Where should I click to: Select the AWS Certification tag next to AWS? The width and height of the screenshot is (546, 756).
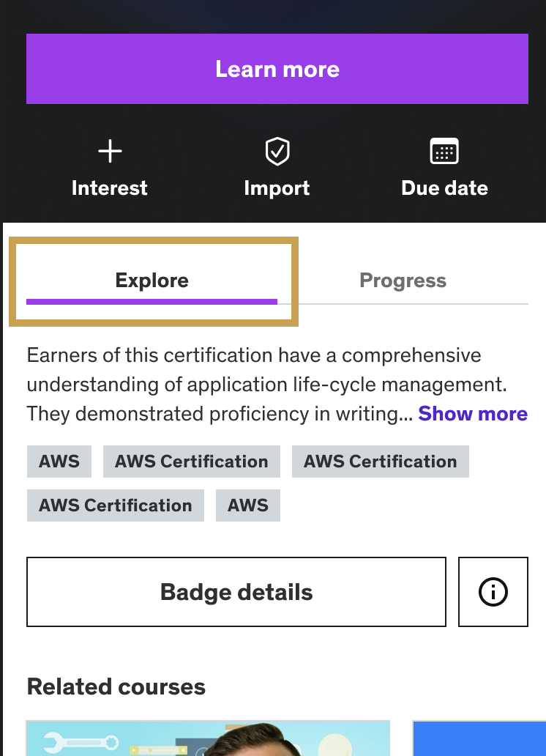(x=191, y=462)
